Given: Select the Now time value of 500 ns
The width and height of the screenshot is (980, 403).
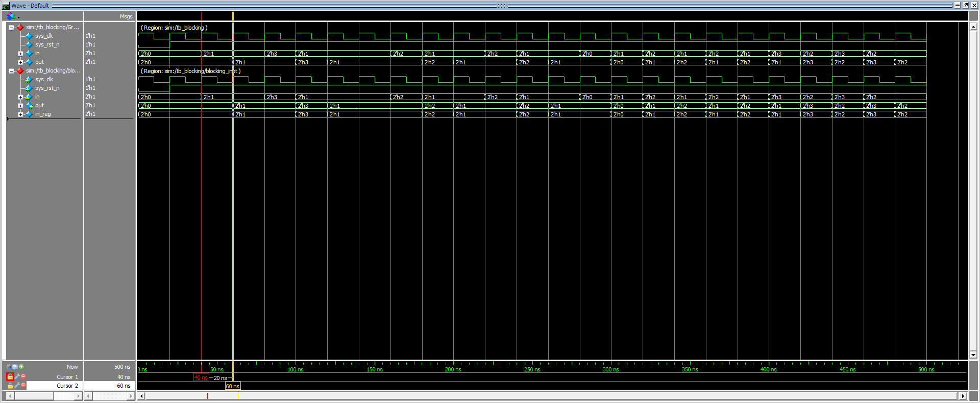Looking at the screenshot, I should 122,367.
